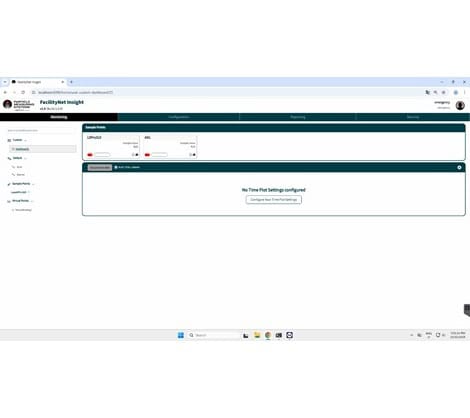Click the zoom magnifier icon in address bar
The width and height of the screenshot is (470, 418).
[435, 92]
